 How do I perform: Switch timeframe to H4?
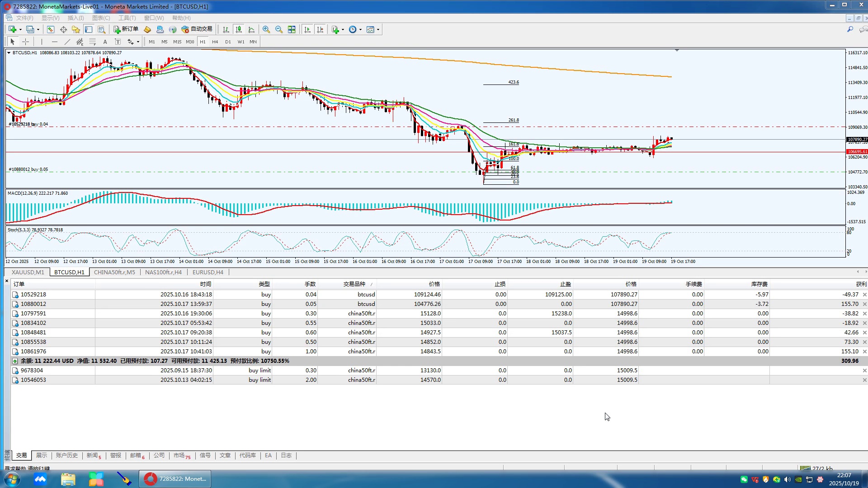coord(215,42)
